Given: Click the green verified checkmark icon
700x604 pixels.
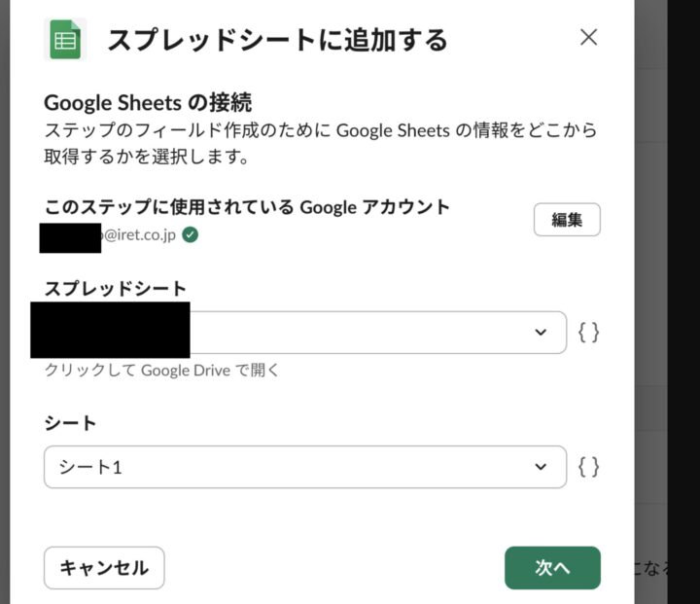Looking at the screenshot, I should pos(191,234).
